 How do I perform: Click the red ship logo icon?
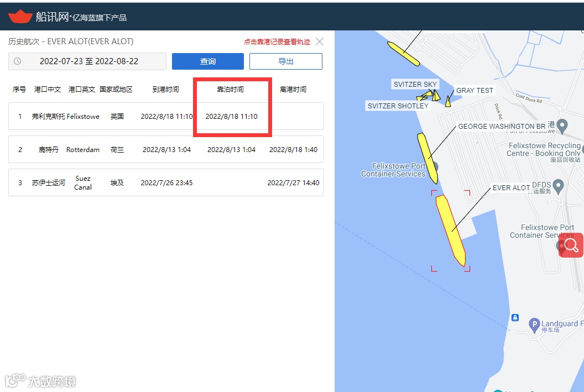click(20, 17)
